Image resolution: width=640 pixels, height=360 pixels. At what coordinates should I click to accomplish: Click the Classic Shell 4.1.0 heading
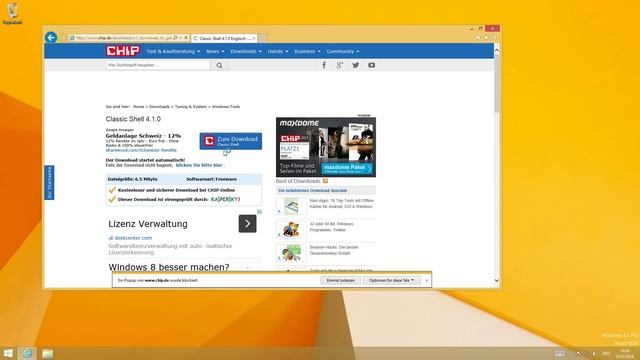pyautogui.click(x=133, y=119)
